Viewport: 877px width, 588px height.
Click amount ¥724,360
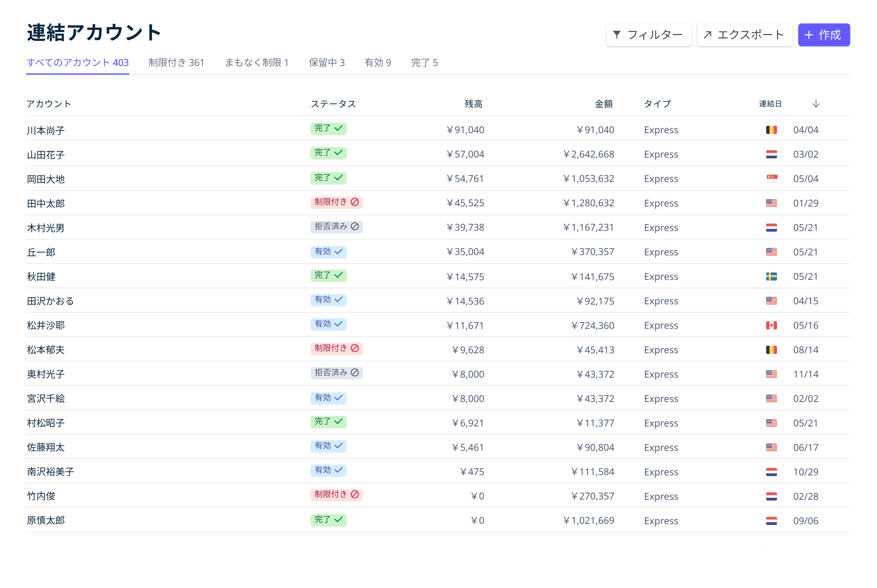pyautogui.click(x=593, y=325)
